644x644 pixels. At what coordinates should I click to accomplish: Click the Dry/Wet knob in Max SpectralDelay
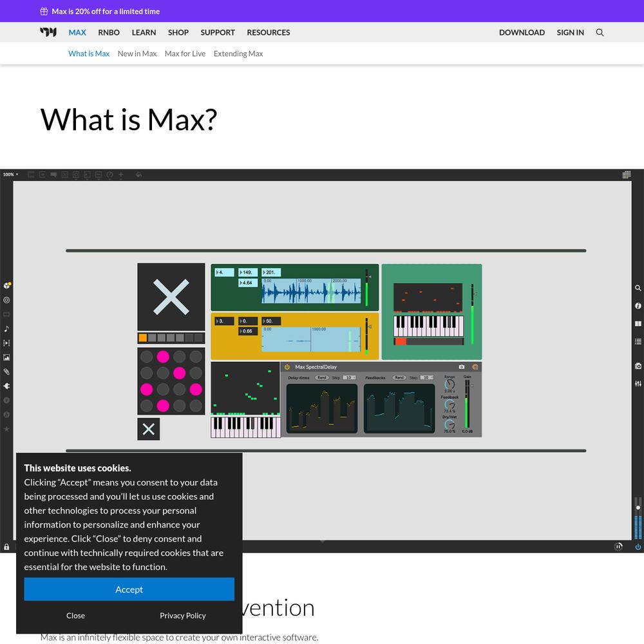[450, 424]
